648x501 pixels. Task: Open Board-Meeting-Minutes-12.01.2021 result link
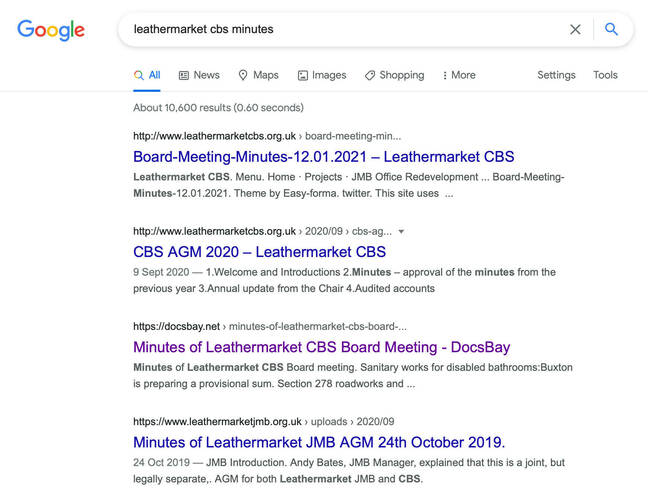point(324,157)
